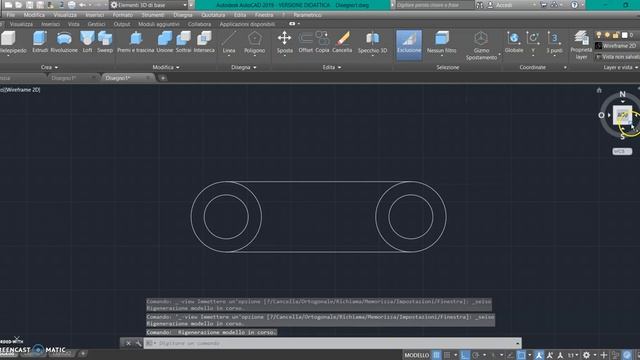Activate the Sposta (move) tool
Screen dimensions: 640x360
(x=284, y=42)
